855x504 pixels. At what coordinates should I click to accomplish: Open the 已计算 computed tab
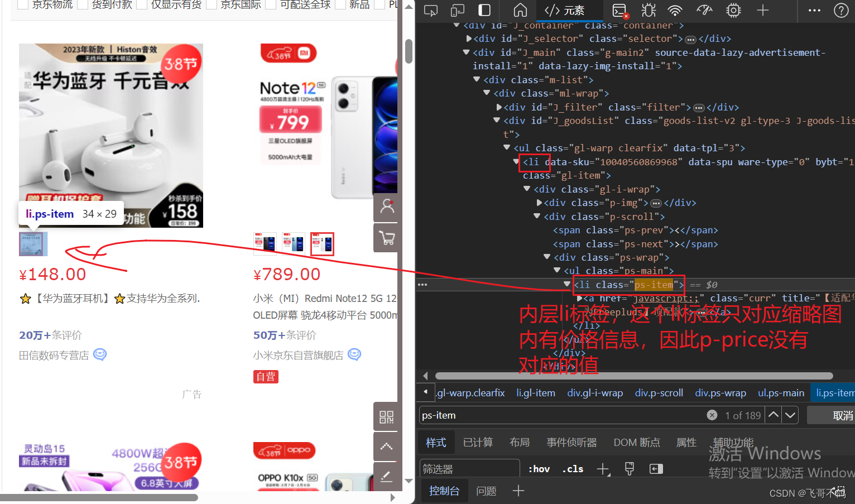click(x=478, y=443)
